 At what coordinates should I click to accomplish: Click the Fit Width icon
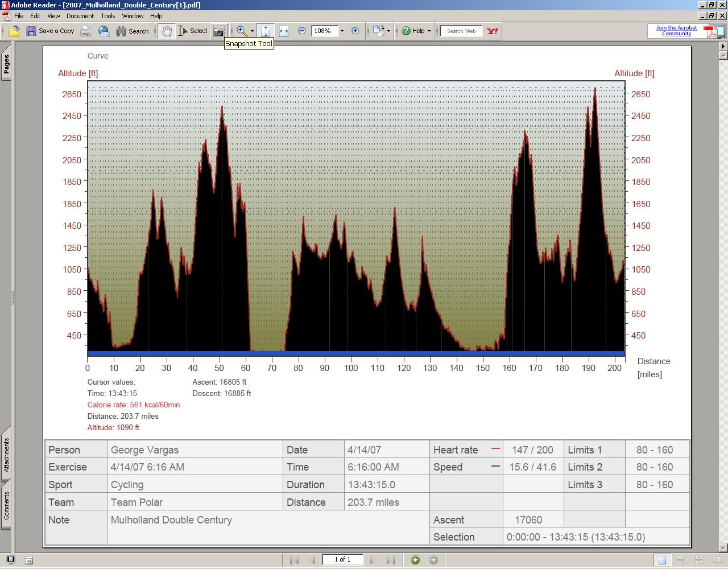[x=284, y=31]
